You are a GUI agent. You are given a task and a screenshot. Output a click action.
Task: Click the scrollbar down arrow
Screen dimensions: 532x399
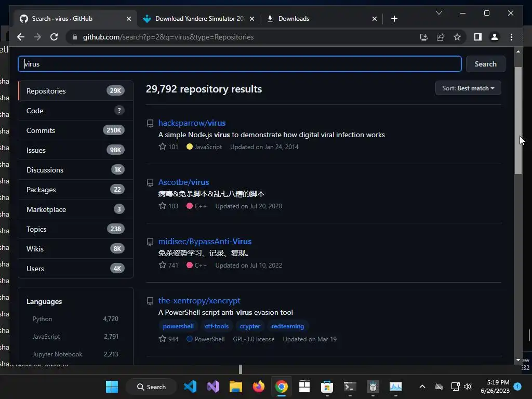click(518, 360)
